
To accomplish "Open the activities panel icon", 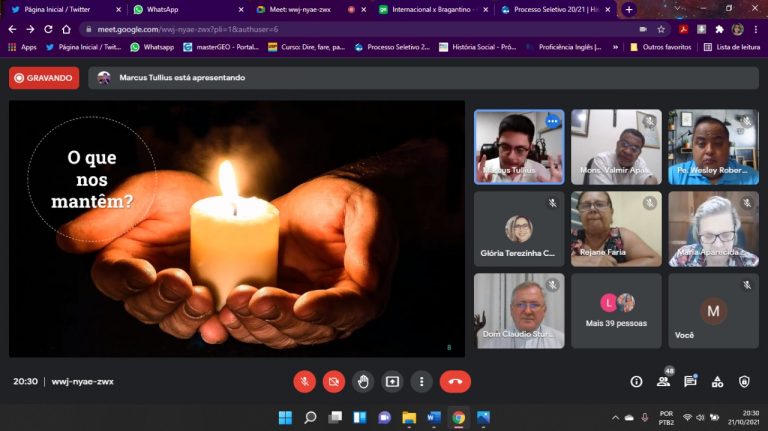I will coord(717,381).
